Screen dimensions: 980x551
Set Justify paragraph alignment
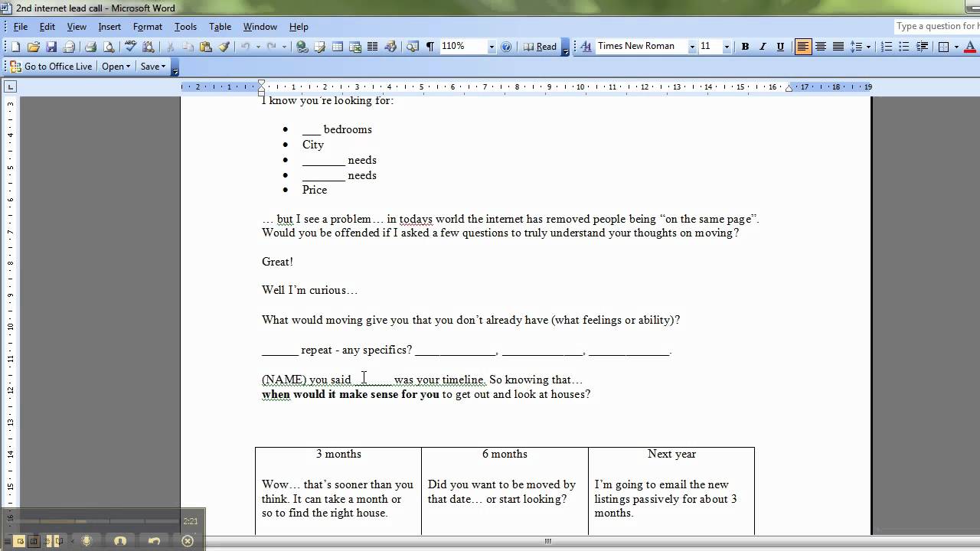coord(838,47)
